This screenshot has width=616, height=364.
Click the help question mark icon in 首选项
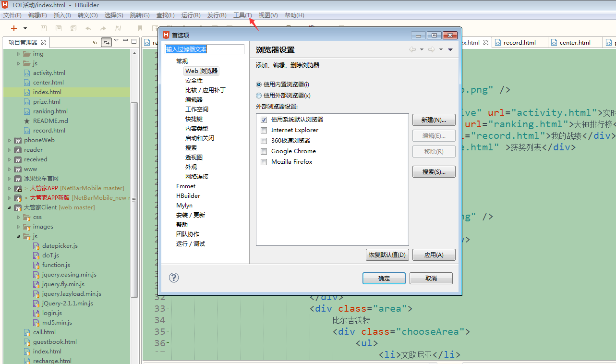point(174,278)
